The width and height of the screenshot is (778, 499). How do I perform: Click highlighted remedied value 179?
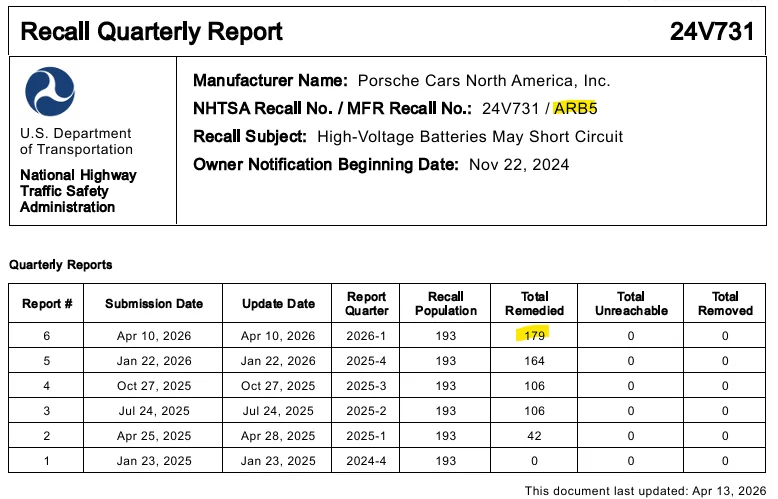click(534, 336)
